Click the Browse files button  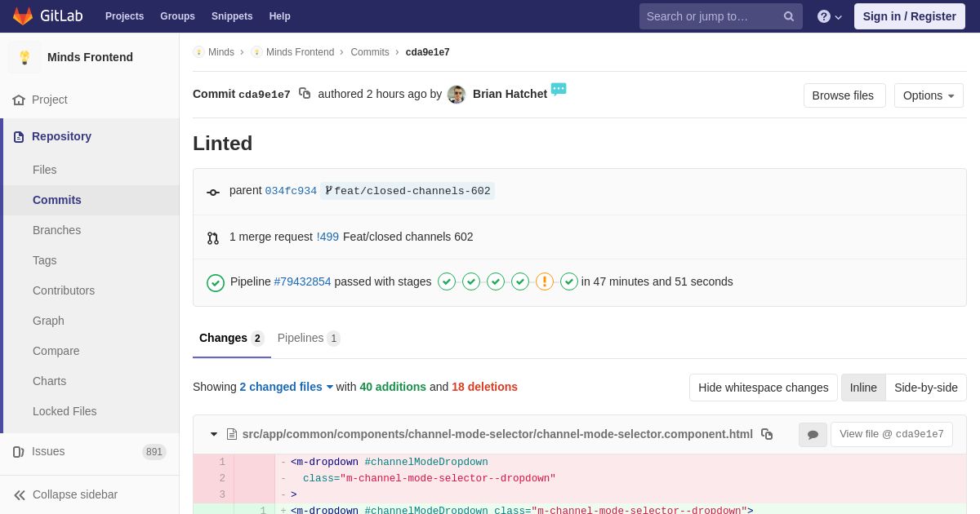tap(844, 95)
